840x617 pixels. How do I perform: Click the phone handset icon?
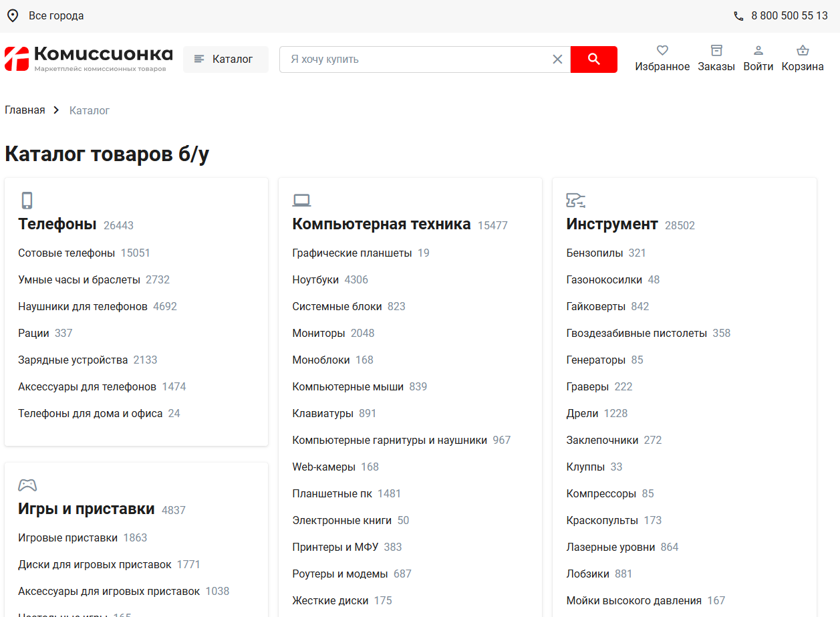pyautogui.click(x=738, y=16)
